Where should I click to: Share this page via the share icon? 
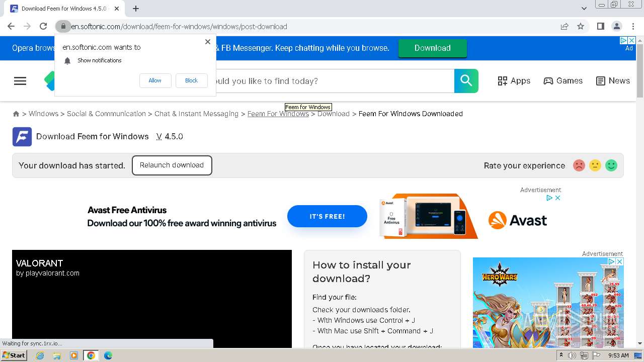[x=565, y=26]
